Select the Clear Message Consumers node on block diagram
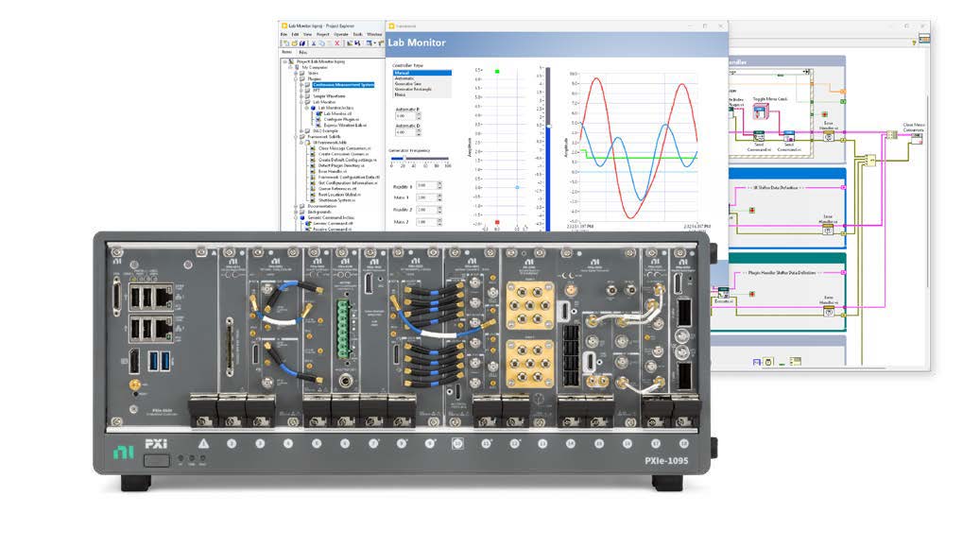Screen dimensions: 980x547 (916, 139)
